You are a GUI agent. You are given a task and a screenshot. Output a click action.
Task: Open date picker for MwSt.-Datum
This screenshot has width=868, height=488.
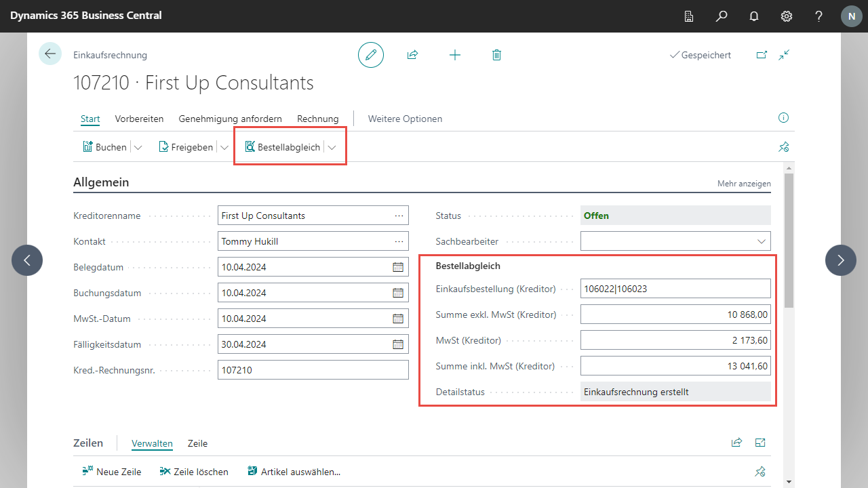tap(398, 319)
